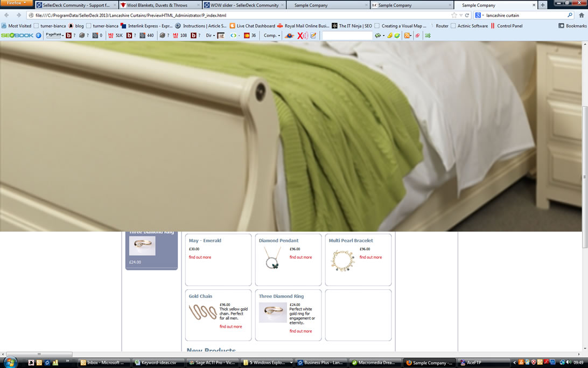
Task: Click the Multi Pearl Bracelet thumbnail image
Action: tap(342, 261)
